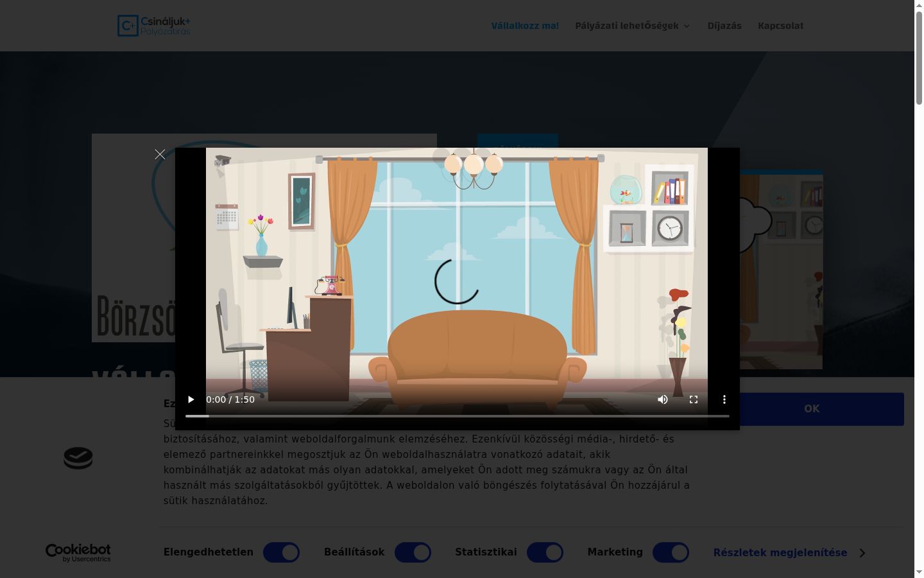Viewport: 924px width, 578px height.
Task: Turn off Marketing cookies switch
Action: click(671, 552)
